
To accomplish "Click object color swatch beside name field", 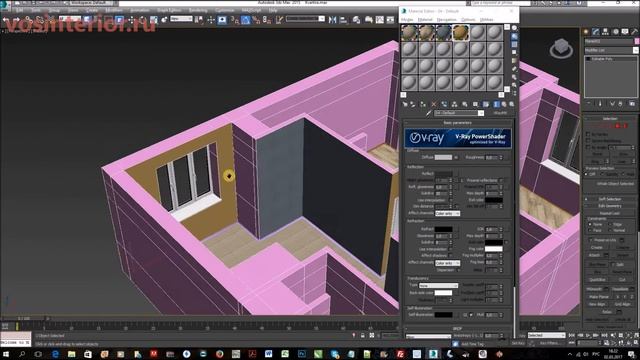I will [636, 42].
